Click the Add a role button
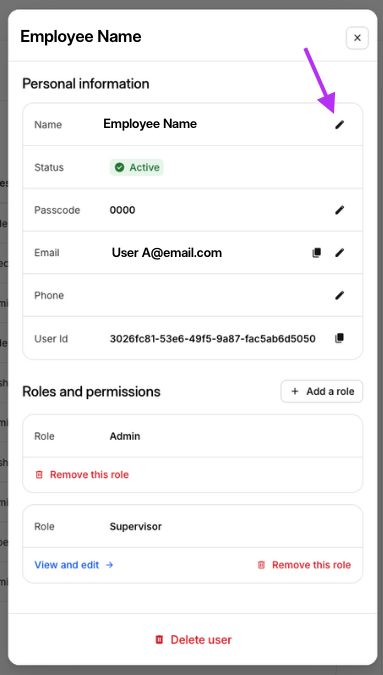The image size is (383, 675). (x=322, y=391)
